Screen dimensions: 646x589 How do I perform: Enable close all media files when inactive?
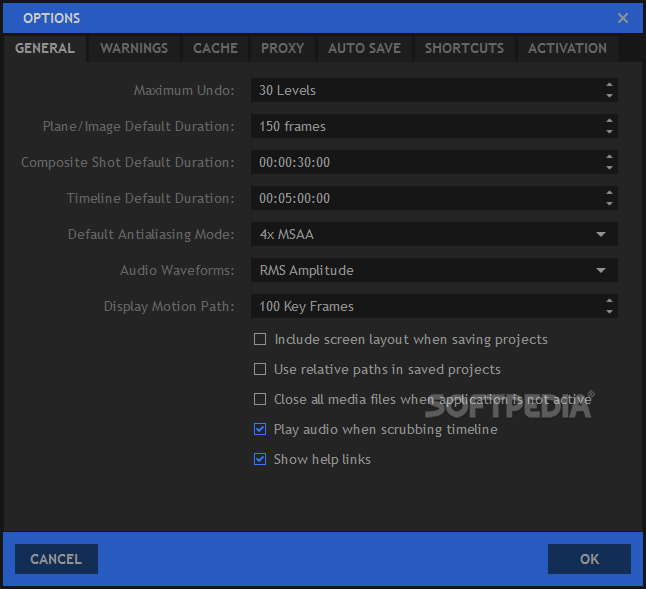pyautogui.click(x=260, y=399)
